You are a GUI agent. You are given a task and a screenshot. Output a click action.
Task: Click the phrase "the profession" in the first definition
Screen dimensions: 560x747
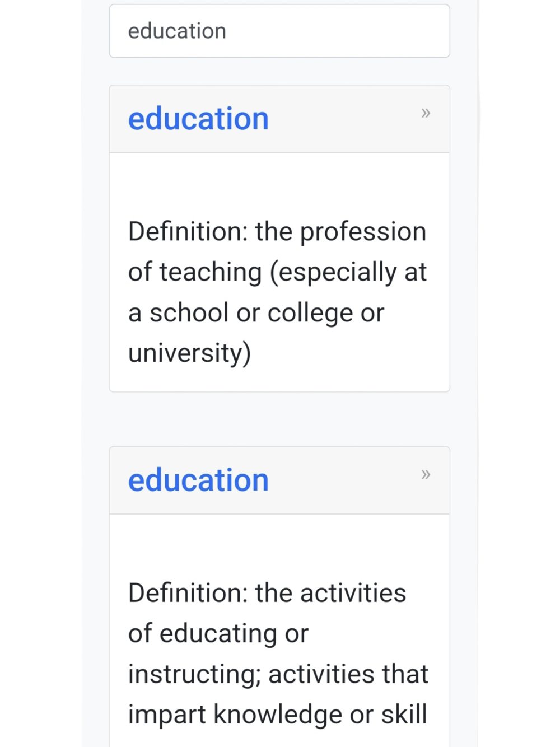pyautogui.click(x=340, y=232)
